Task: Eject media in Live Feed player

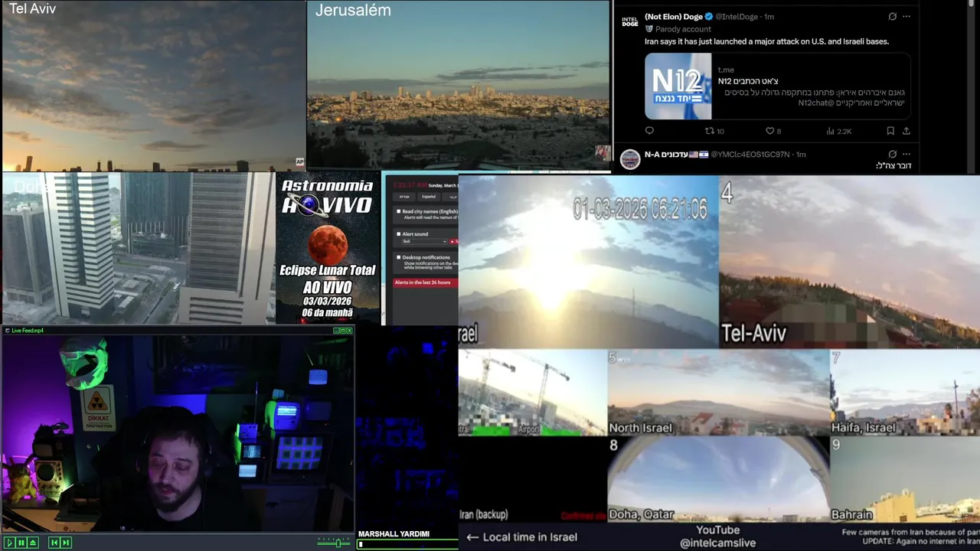Action: coord(33,543)
